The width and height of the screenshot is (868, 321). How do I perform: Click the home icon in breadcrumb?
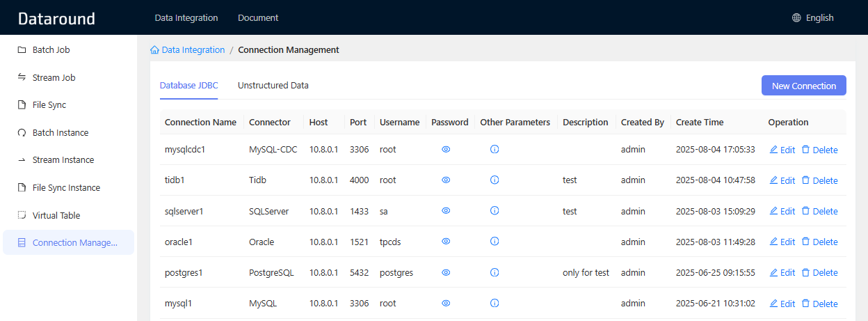(x=154, y=50)
